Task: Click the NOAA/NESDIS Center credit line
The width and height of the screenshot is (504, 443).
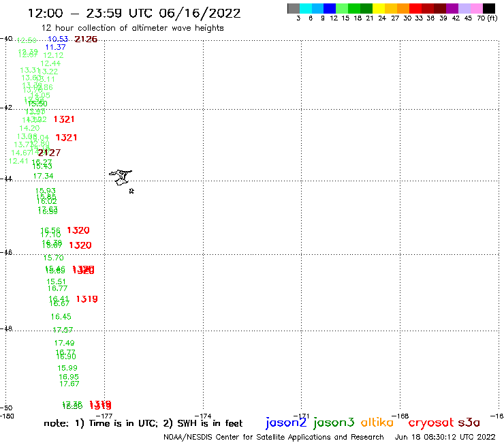Action: tap(274, 437)
